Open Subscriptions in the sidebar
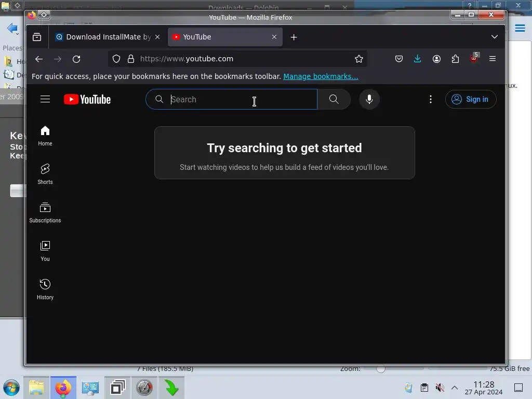 [x=45, y=212]
